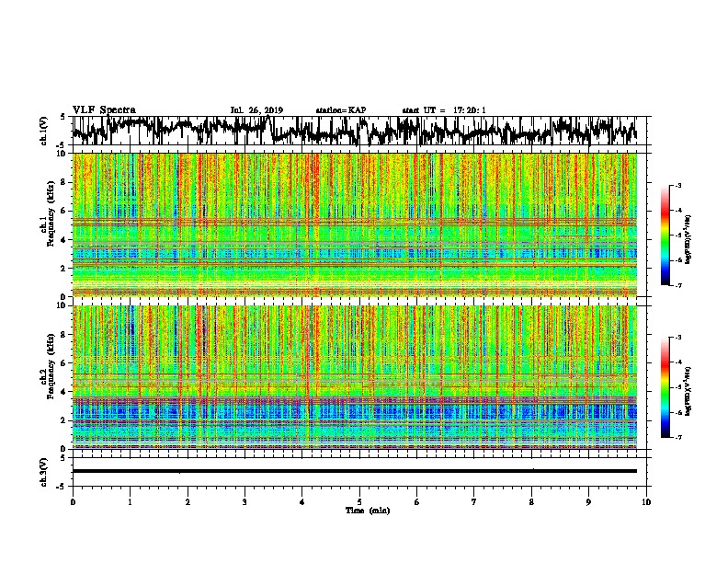This screenshot has height=563, width=728.
Task: Select the 'start UT = 17:20:1' text
Action: (444, 110)
